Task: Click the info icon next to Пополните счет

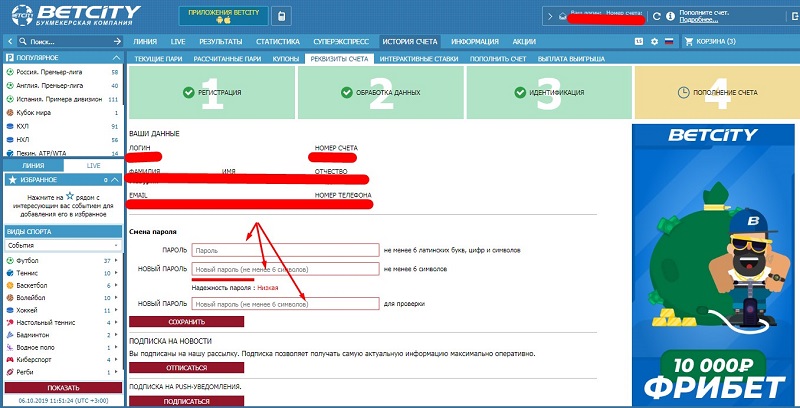Action: point(671,17)
